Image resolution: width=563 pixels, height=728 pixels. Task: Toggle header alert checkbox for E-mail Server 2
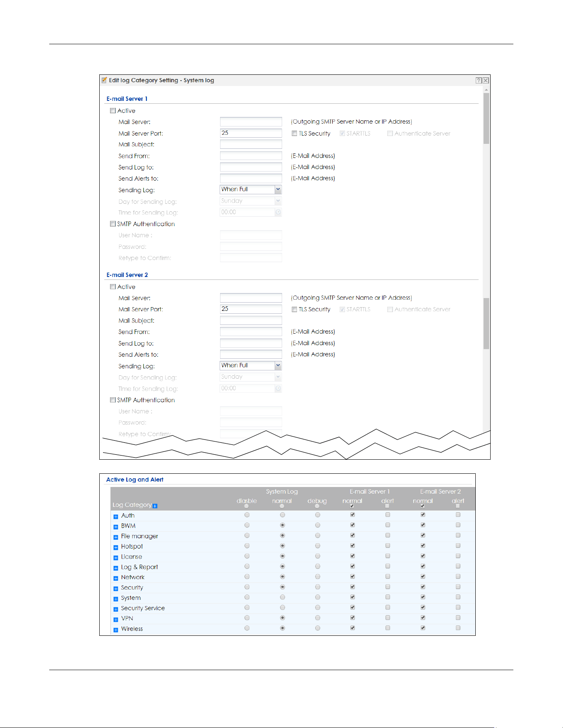(458, 506)
